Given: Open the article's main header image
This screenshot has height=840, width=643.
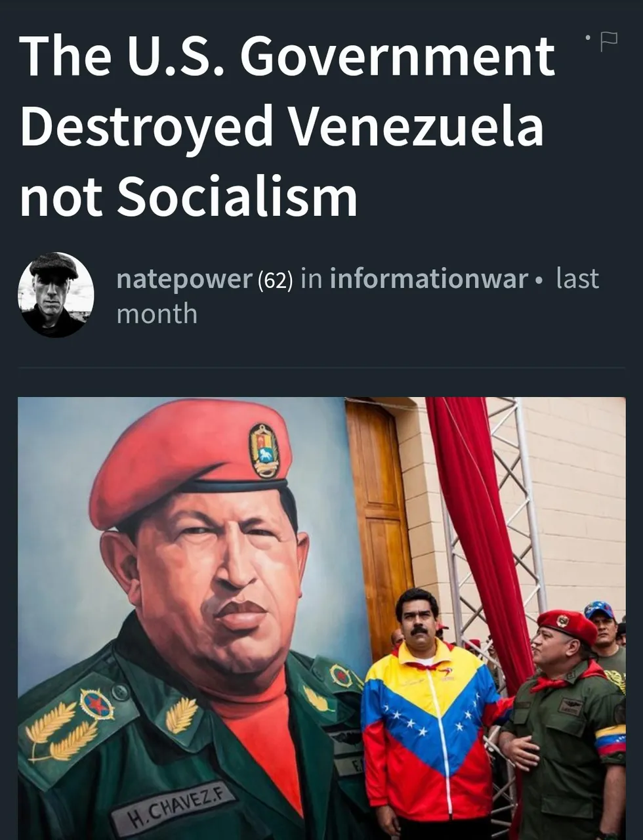Looking at the screenshot, I should (x=321, y=618).
